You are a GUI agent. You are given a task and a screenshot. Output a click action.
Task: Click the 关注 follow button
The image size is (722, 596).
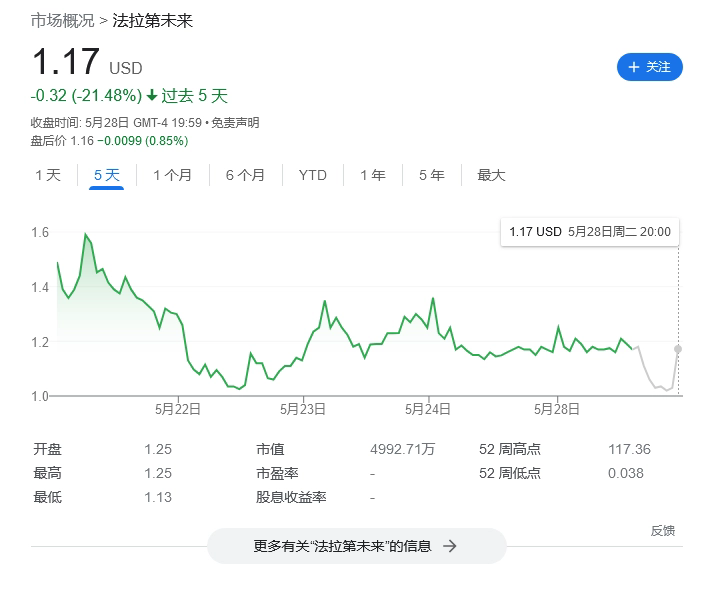click(x=649, y=67)
